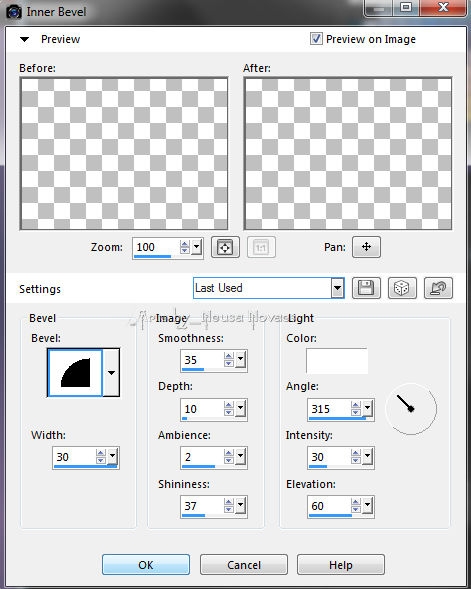
Task: Collapse the Preview section triangle
Action: 24,39
